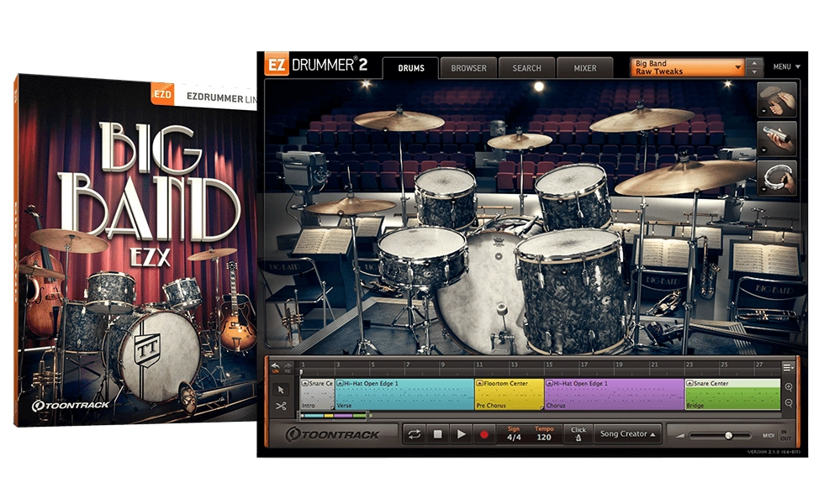Trigger the tambourine percussion slot
The height and width of the screenshot is (504, 824).
(x=777, y=177)
